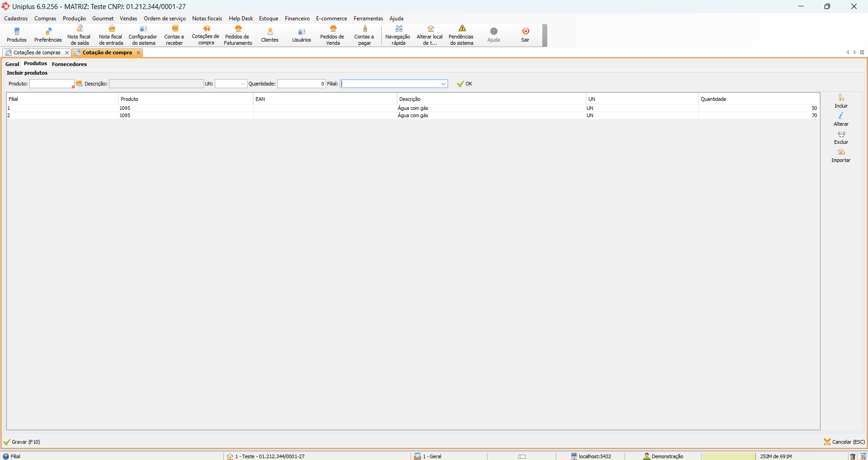The width and height of the screenshot is (868, 460).
Task: Click the Quantidade input field
Action: tap(301, 84)
